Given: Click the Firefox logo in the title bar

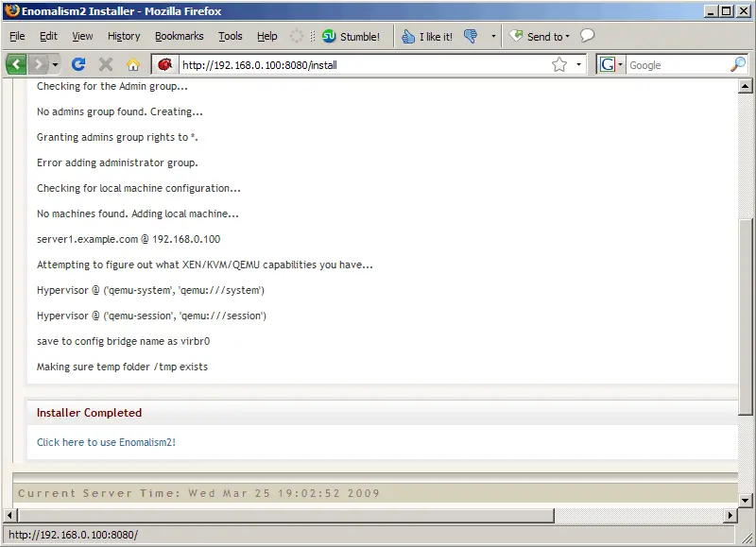Looking at the screenshot, I should coord(12,10).
